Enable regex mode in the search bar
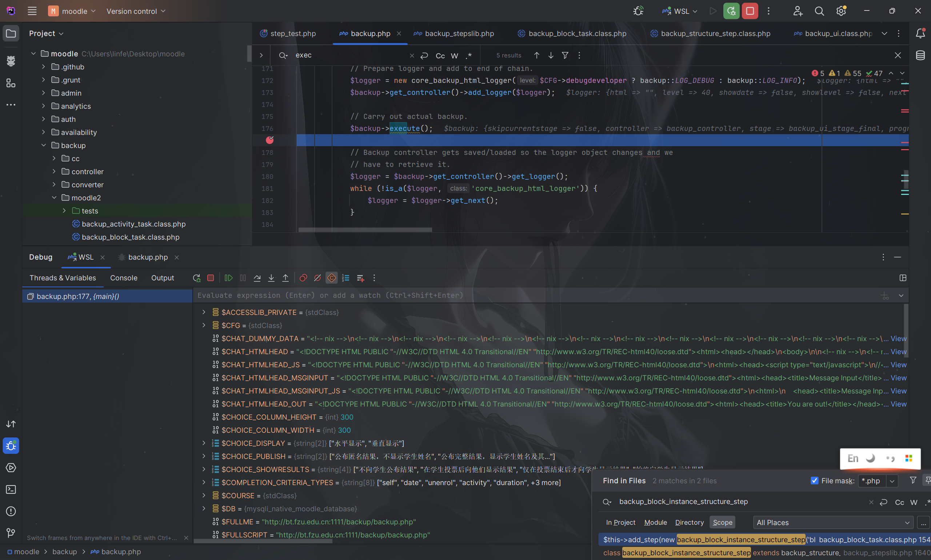 coord(469,56)
